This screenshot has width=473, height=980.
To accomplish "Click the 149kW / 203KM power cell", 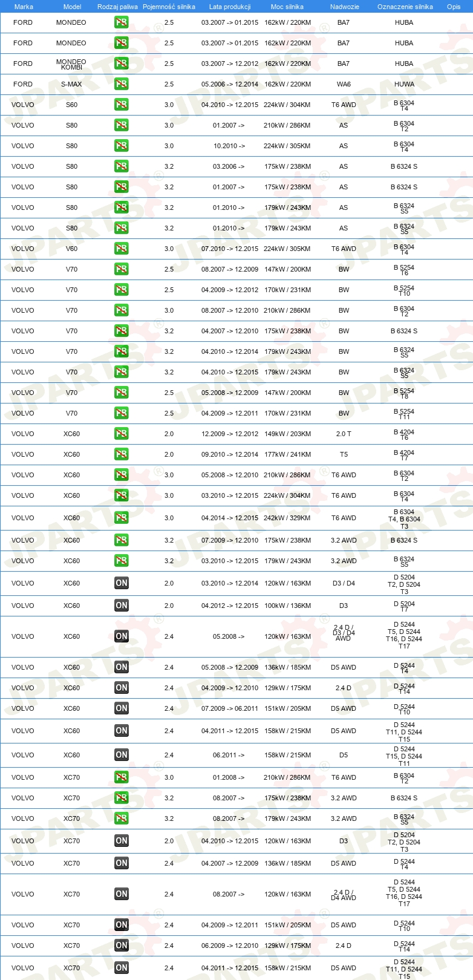I will (x=287, y=434).
